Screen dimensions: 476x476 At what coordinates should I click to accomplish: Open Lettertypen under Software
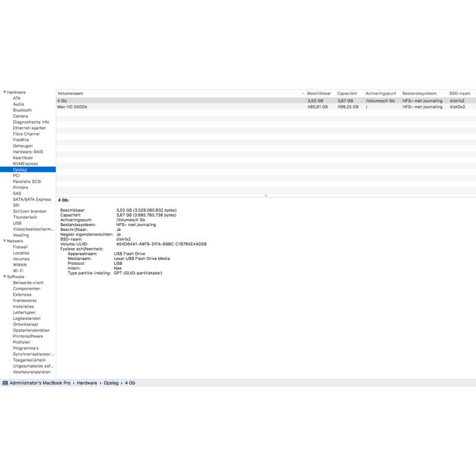click(24, 312)
